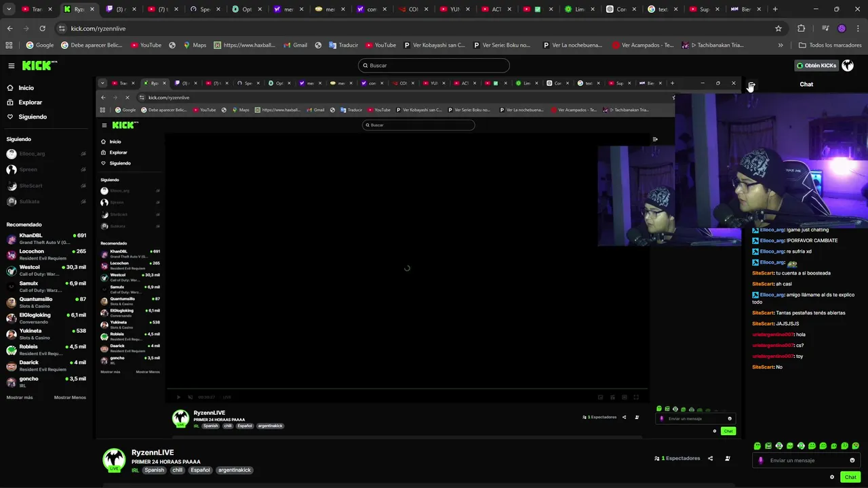Open a new browser tab
Image resolution: width=868 pixels, height=488 pixels.
coord(775,9)
